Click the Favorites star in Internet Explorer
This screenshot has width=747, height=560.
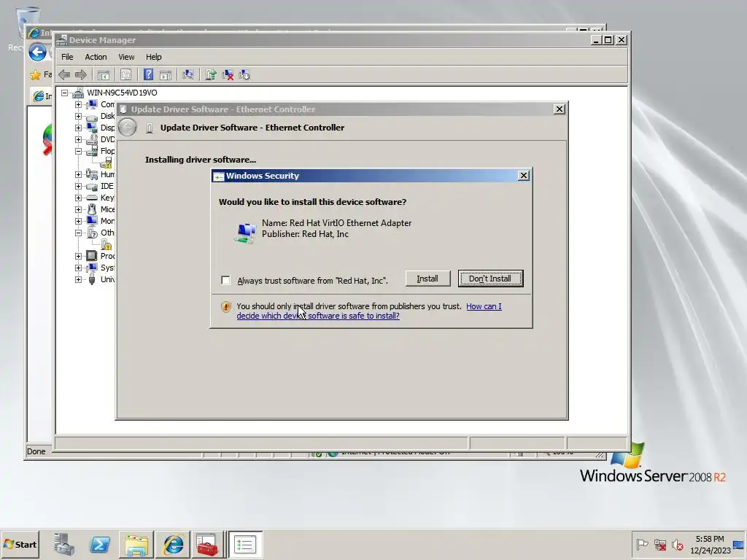click(x=35, y=75)
